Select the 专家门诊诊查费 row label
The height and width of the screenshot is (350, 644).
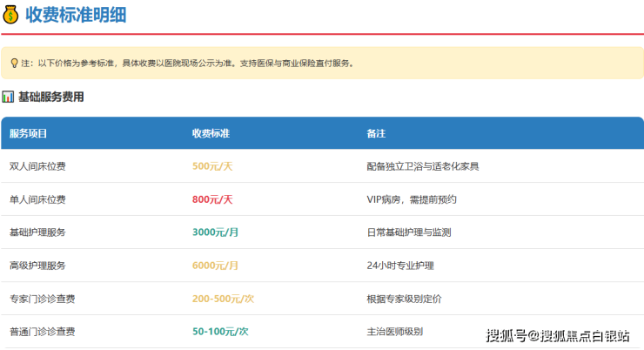pyautogui.click(x=42, y=299)
